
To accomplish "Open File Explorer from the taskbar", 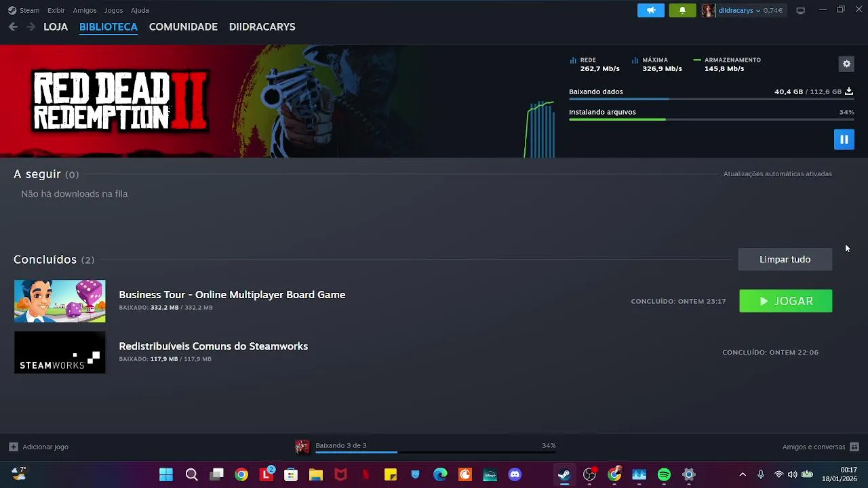I will tap(316, 474).
